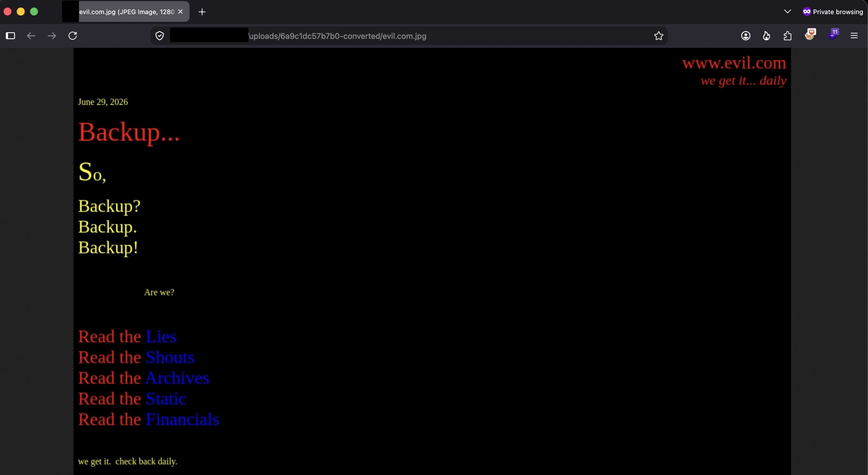Open the tracking protection shield
Viewport: 868px width, 475px height.
tap(160, 36)
